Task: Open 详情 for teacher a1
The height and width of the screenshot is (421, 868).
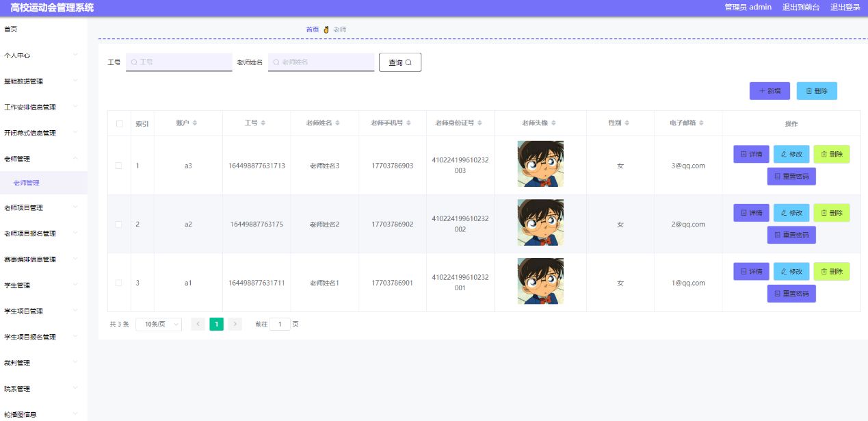Action: tap(751, 271)
